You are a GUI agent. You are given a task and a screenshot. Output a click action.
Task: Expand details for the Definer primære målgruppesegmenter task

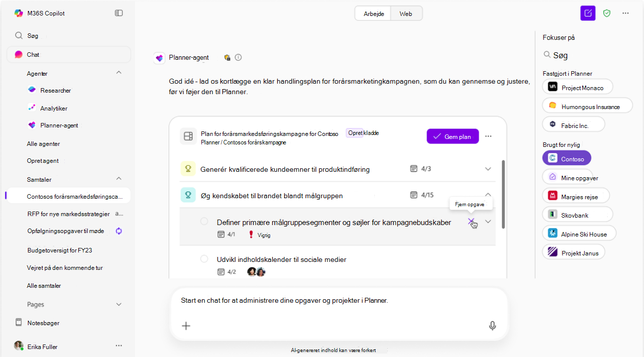488,222
